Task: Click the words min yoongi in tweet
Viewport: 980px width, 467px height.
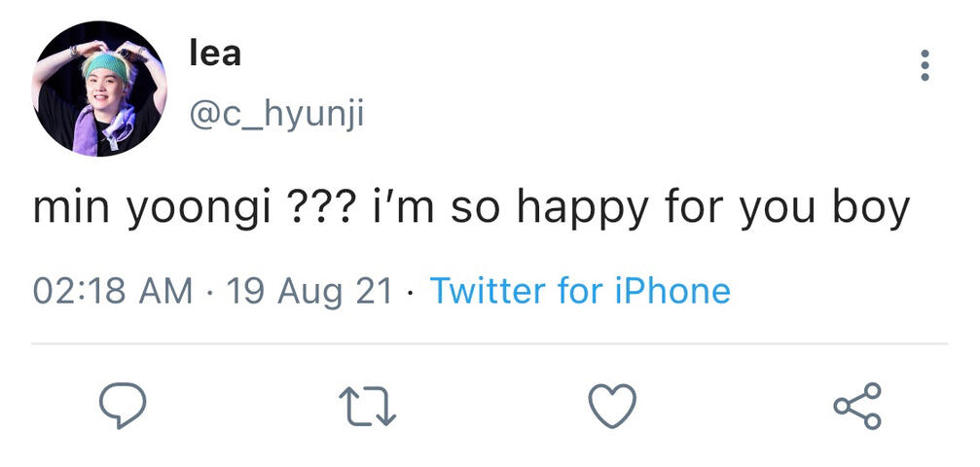Action: tap(150, 209)
